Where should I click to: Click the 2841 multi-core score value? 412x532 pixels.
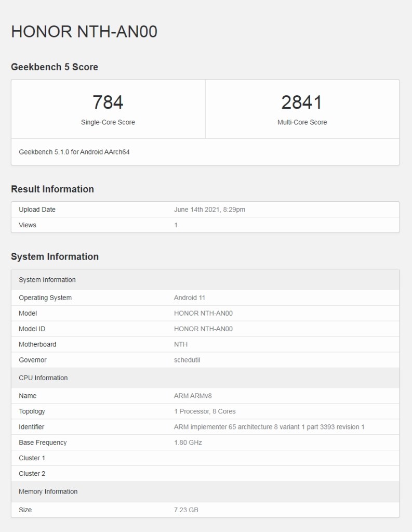pyautogui.click(x=302, y=102)
